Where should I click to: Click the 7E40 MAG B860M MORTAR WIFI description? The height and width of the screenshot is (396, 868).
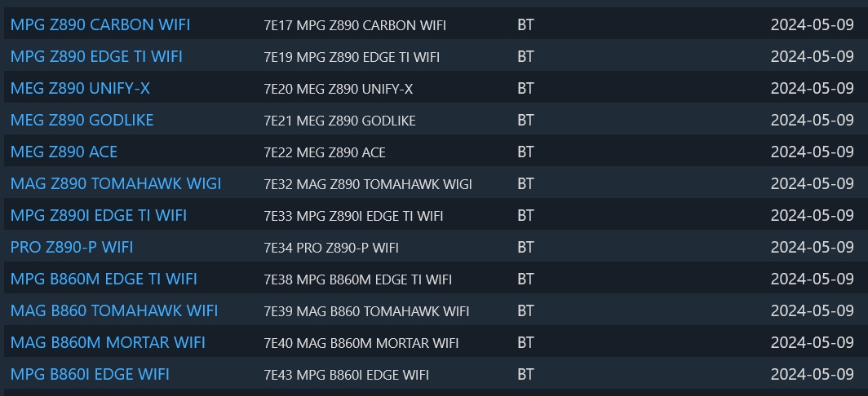tap(361, 343)
